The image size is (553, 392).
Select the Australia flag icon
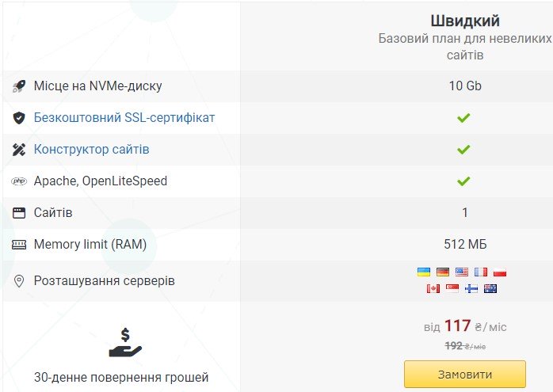(490, 288)
